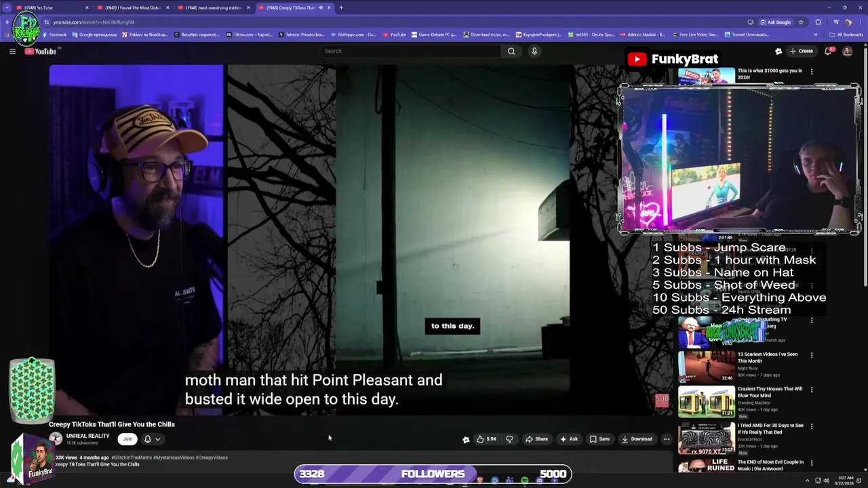
Task: Share the Creepy TikToks video
Action: 536,439
